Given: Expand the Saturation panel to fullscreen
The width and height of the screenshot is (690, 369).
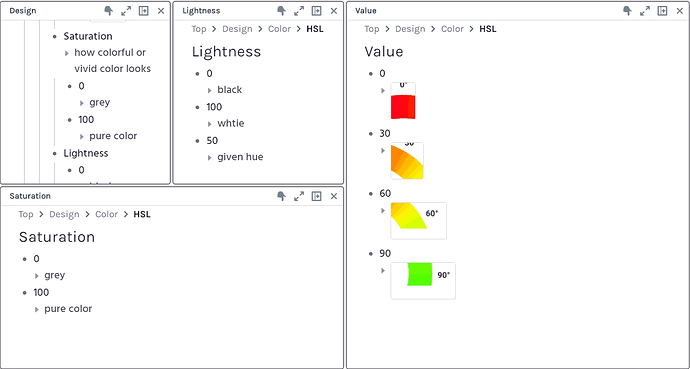Looking at the screenshot, I should pyautogui.click(x=299, y=196).
